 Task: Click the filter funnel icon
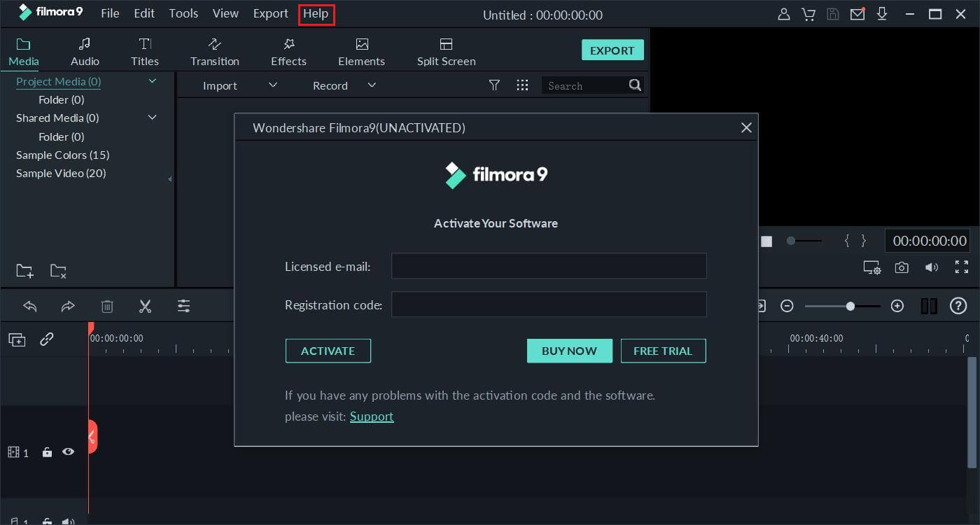[494, 85]
